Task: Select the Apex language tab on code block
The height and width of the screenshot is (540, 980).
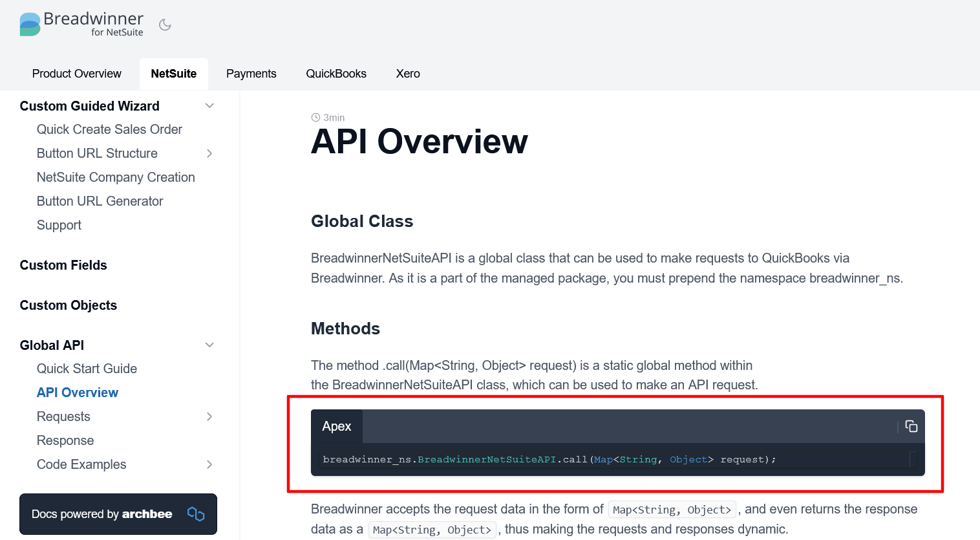Action: tap(337, 426)
